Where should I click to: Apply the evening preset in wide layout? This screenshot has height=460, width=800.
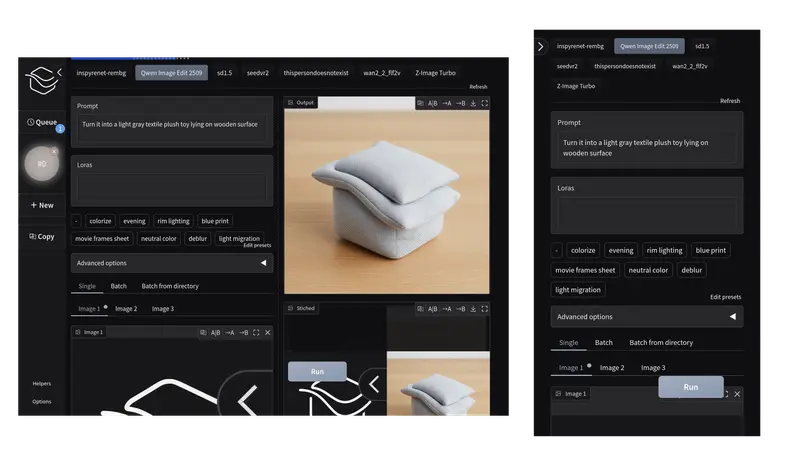coord(134,221)
